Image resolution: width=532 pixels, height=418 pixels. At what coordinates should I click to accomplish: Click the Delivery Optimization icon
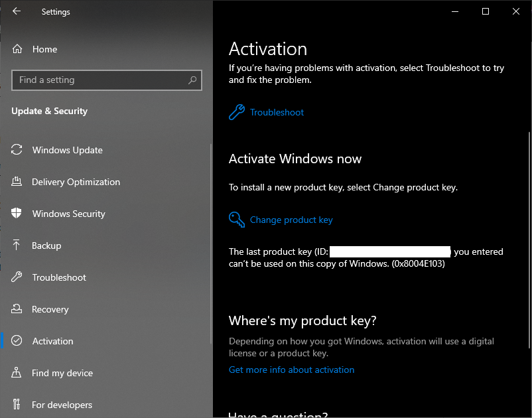pyautogui.click(x=17, y=182)
